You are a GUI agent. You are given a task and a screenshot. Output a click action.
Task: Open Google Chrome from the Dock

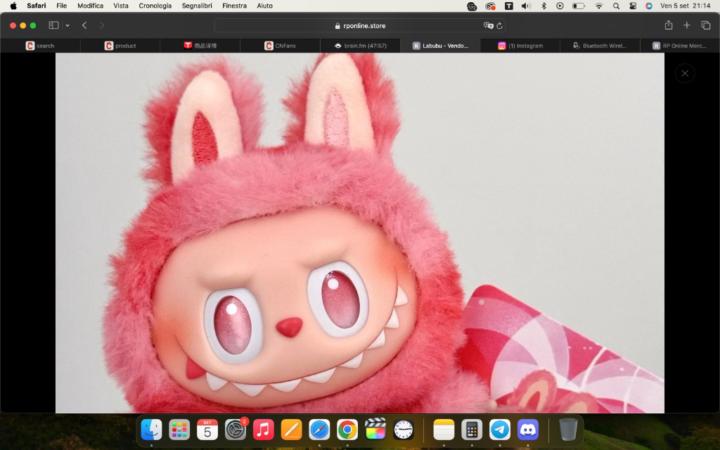347,429
